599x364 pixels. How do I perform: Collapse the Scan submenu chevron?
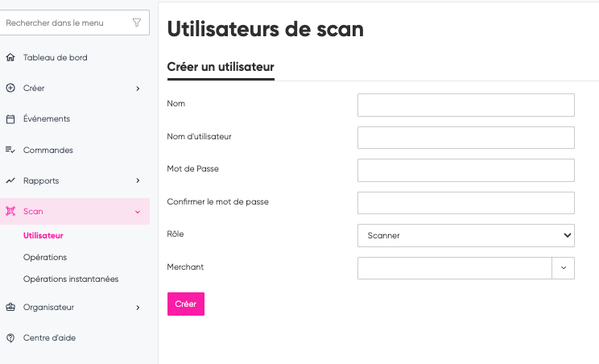[138, 212]
